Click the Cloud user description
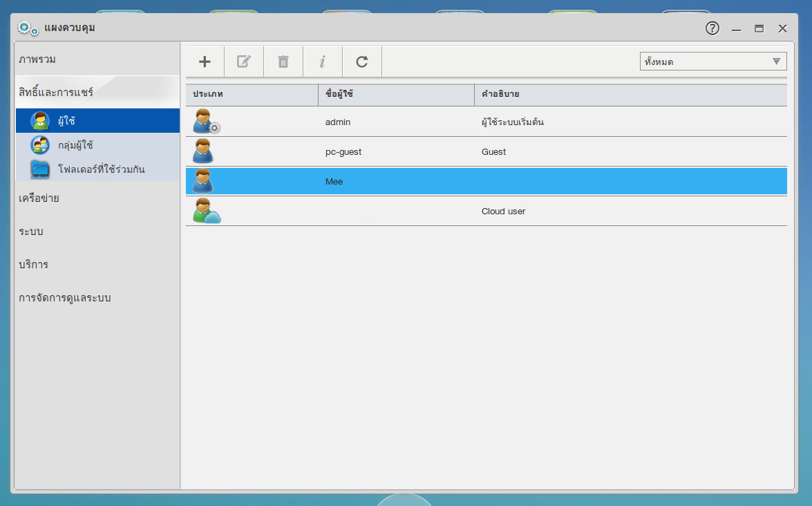This screenshot has width=812, height=506. [503, 212]
